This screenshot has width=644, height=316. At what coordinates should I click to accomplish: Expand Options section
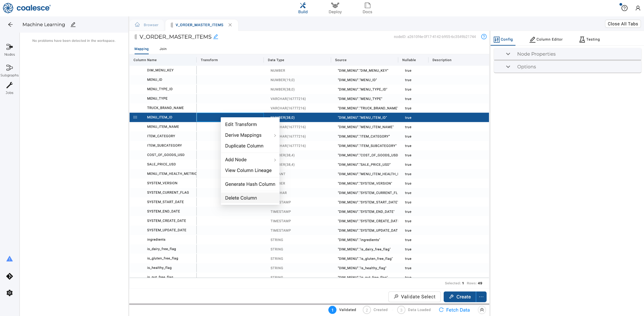click(x=568, y=67)
